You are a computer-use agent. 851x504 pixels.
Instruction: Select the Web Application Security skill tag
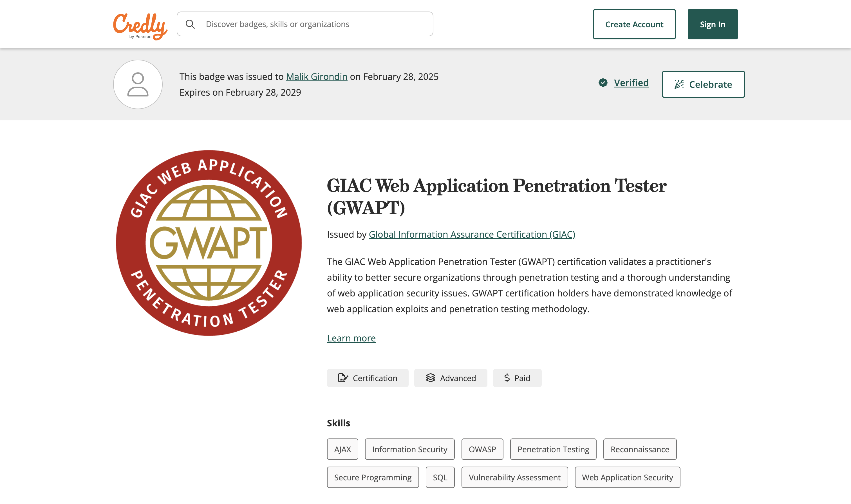[627, 477]
